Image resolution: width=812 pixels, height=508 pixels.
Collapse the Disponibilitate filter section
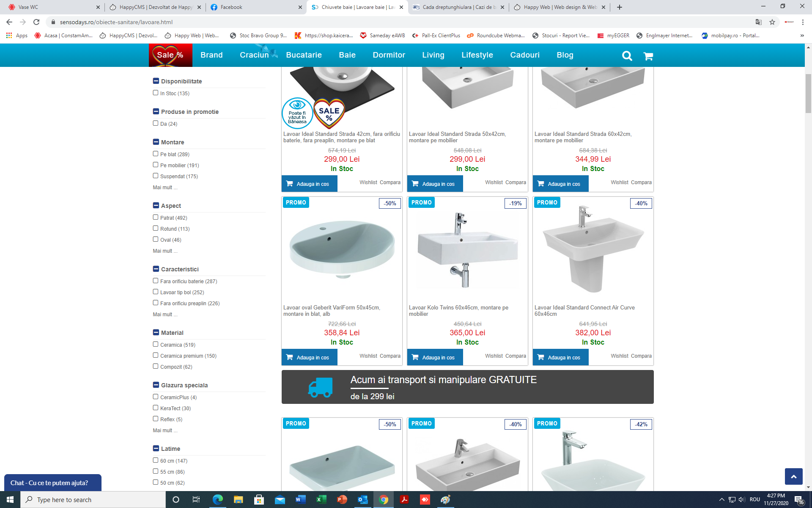point(156,81)
